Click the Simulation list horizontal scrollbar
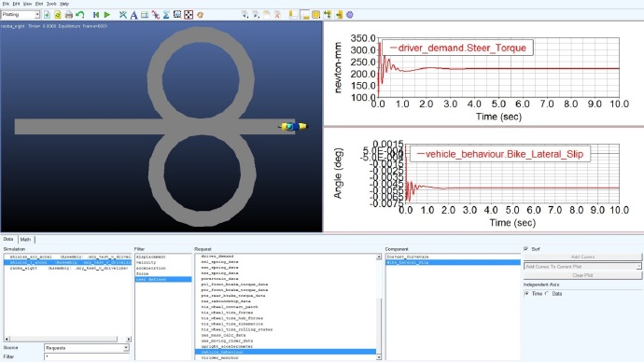The image size is (644, 362). point(67,339)
